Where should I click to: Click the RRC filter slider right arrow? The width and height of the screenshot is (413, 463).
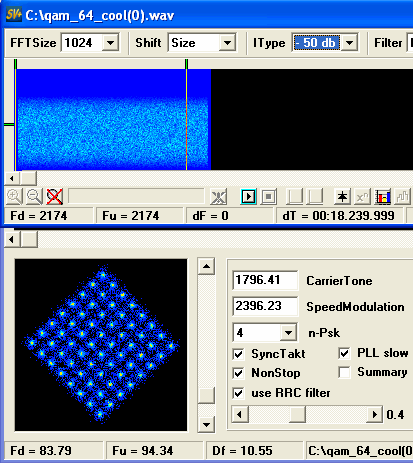click(x=374, y=414)
